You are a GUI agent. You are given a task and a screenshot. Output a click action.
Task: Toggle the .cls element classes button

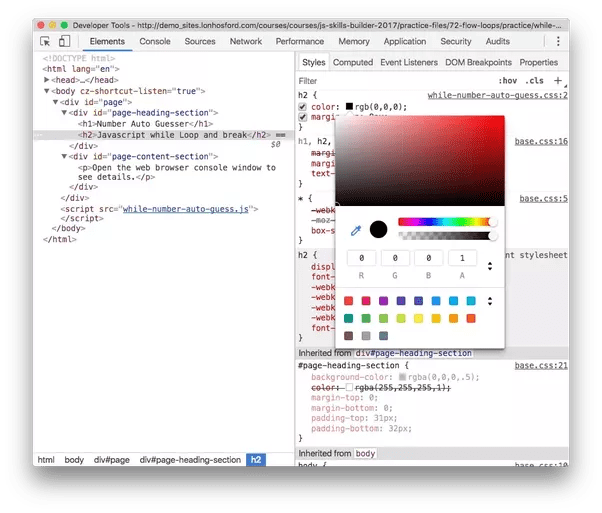[534, 81]
